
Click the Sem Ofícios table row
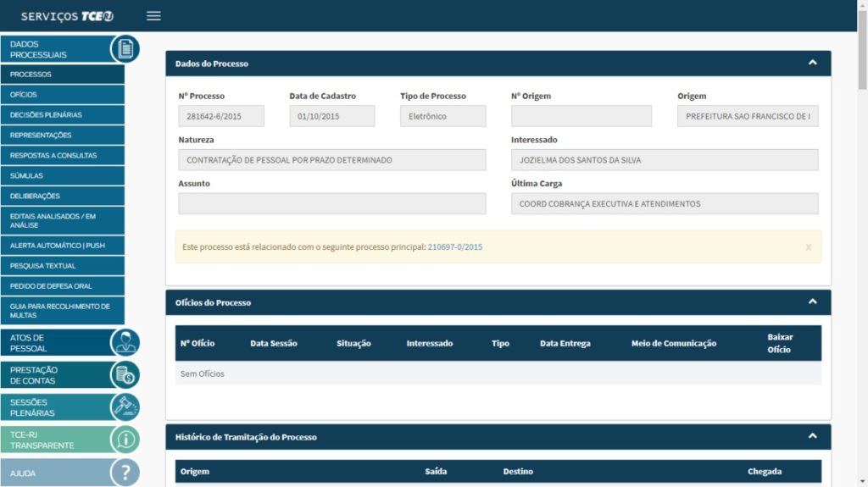coord(498,374)
